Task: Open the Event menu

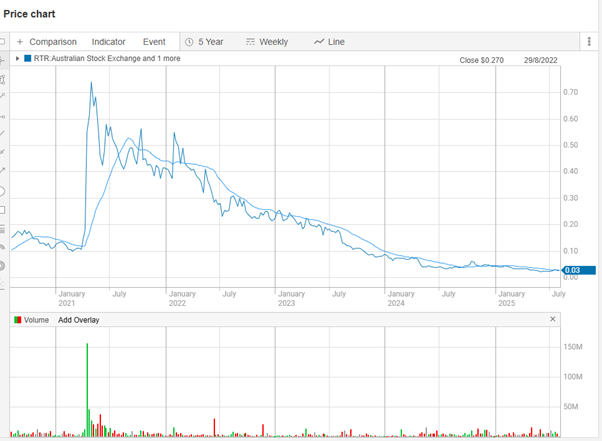Action: click(x=154, y=42)
